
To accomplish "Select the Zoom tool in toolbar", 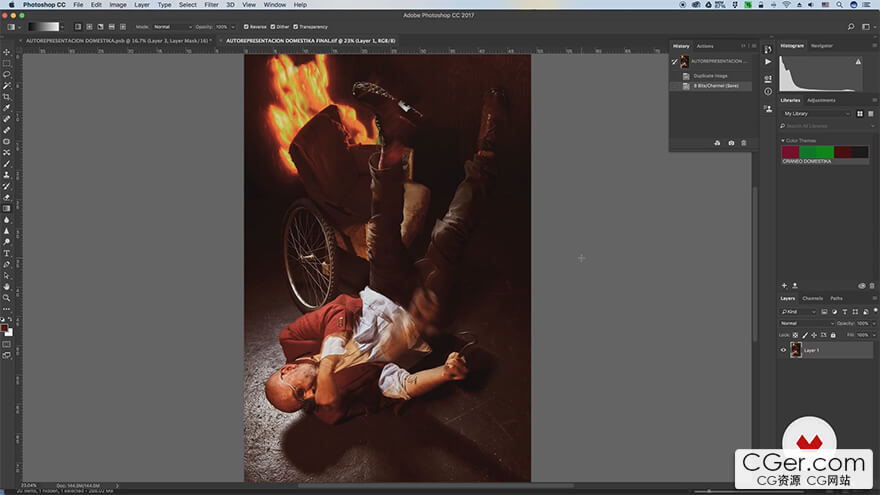I will click(x=7, y=297).
